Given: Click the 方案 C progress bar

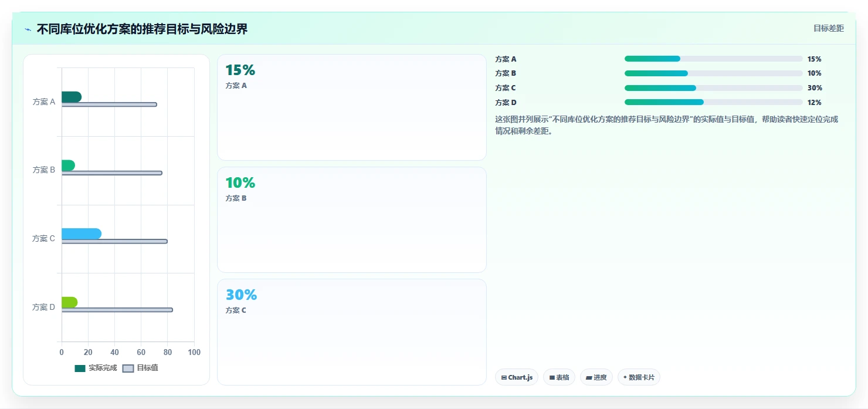Looking at the screenshot, I should (713, 88).
